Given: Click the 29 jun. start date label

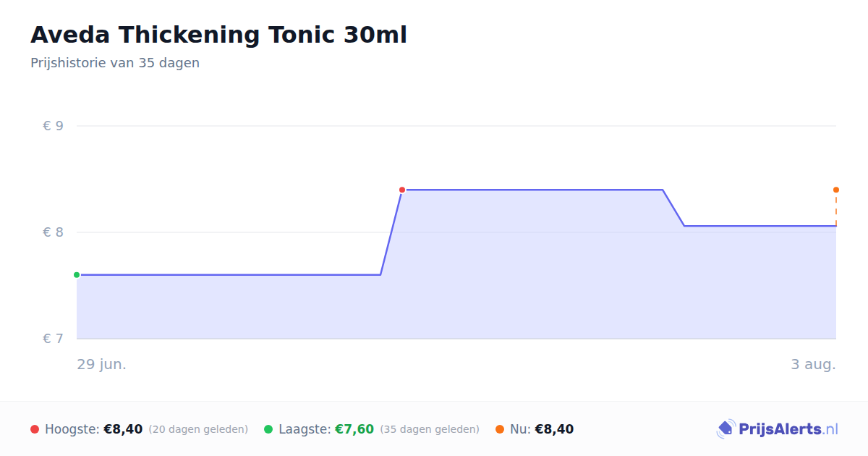Looking at the screenshot, I should pos(102,364).
